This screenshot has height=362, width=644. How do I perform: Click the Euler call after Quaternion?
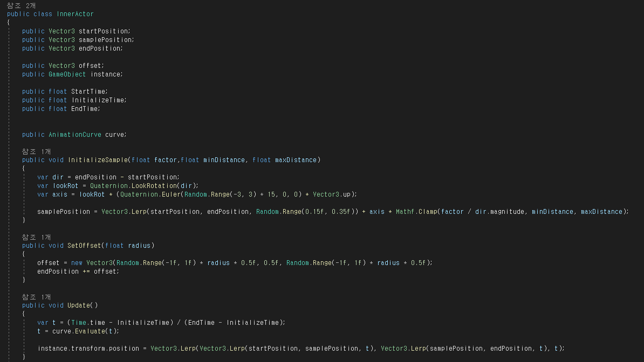point(171,194)
